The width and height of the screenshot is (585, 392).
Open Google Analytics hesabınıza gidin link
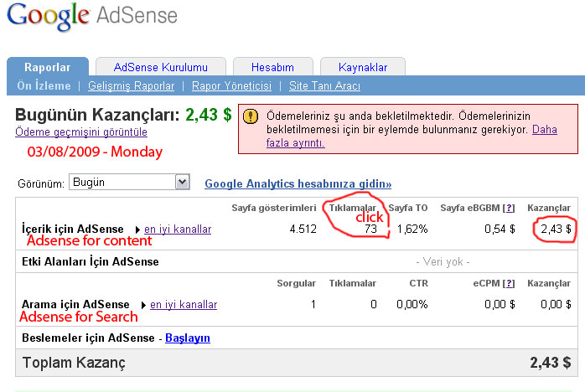(x=298, y=183)
